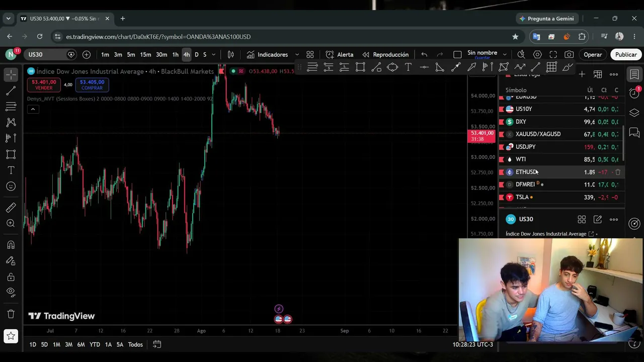Switch to the 30m timeframe
The height and width of the screenshot is (362, 644).
point(162,54)
